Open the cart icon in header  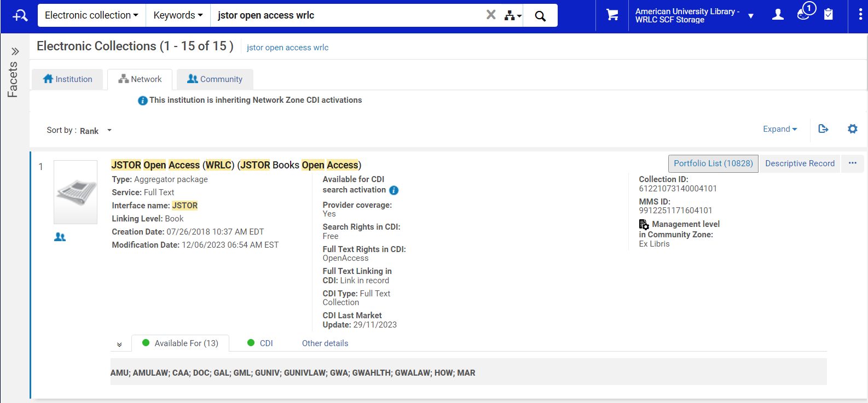coord(612,15)
